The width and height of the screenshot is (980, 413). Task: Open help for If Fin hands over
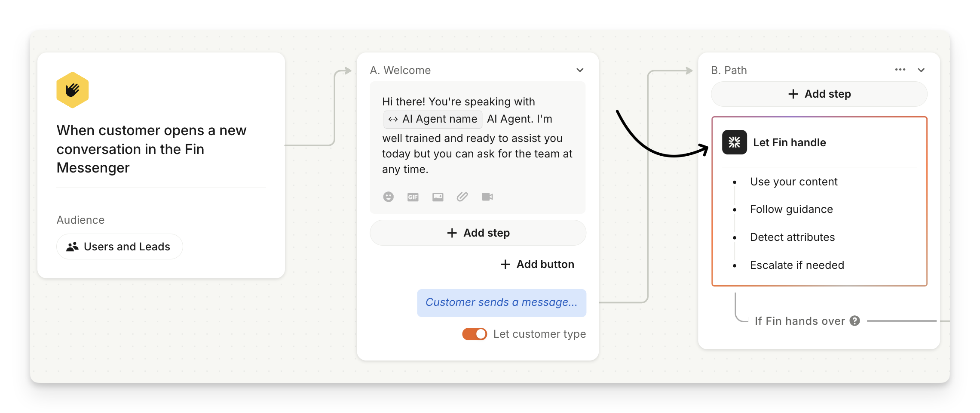[x=855, y=321]
